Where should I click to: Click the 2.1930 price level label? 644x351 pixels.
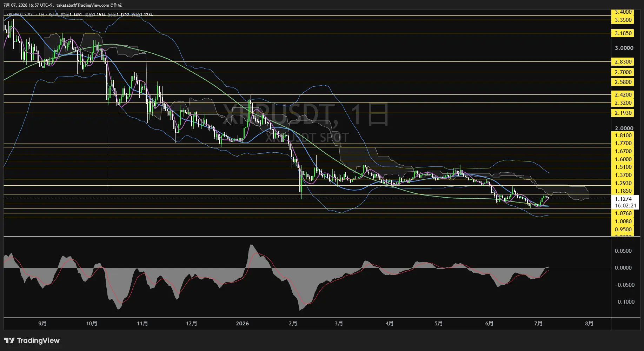coord(623,113)
